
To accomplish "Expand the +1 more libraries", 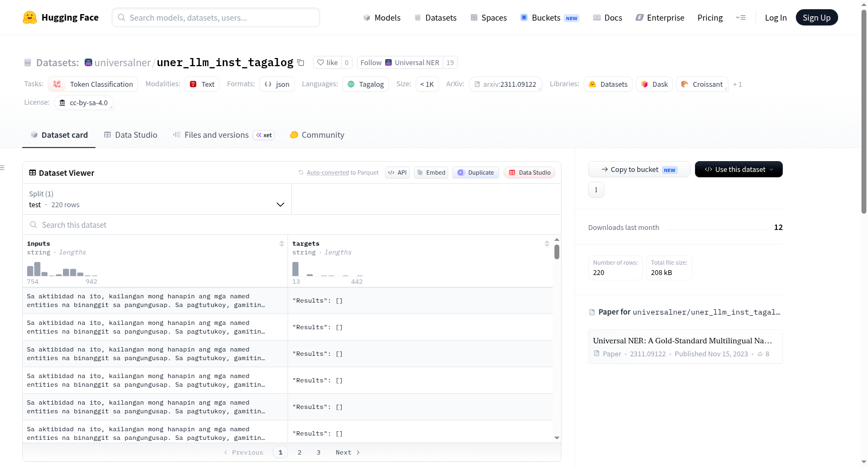I will point(737,84).
